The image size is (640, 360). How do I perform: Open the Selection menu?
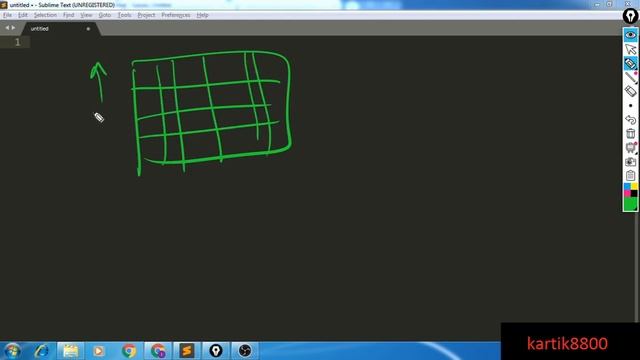45,15
